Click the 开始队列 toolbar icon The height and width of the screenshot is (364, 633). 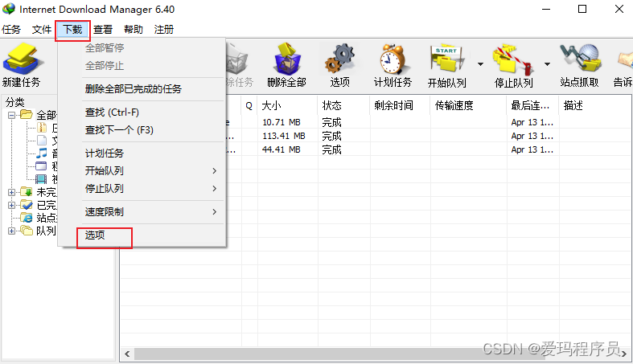447,59
